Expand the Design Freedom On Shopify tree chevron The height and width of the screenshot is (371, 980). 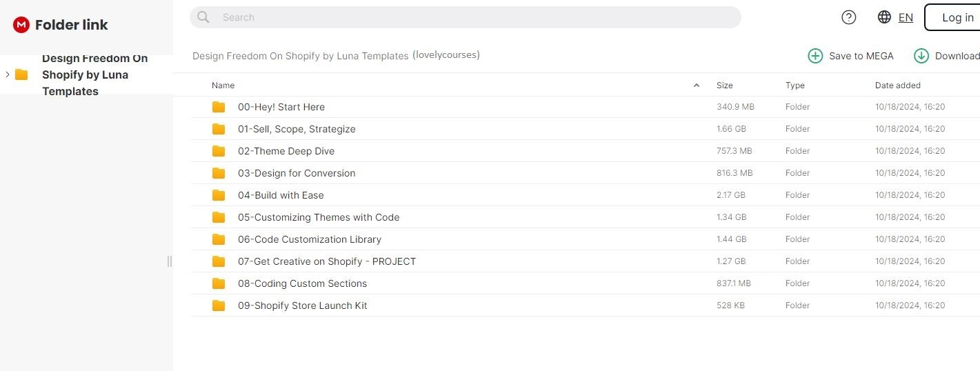pos(7,74)
